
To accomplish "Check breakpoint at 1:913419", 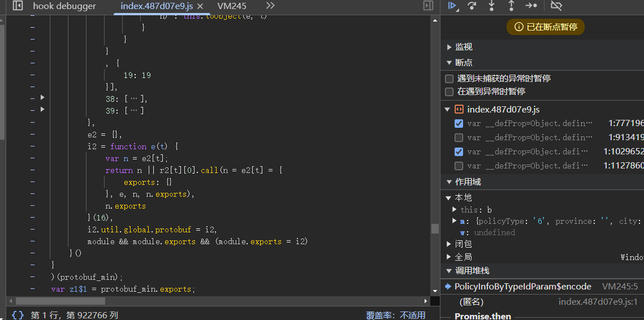I will [459, 137].
